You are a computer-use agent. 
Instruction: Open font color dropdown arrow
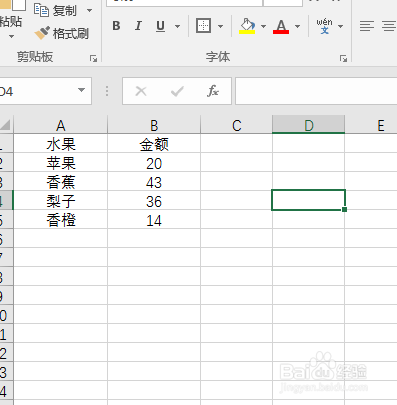click(x=298, y=26)
